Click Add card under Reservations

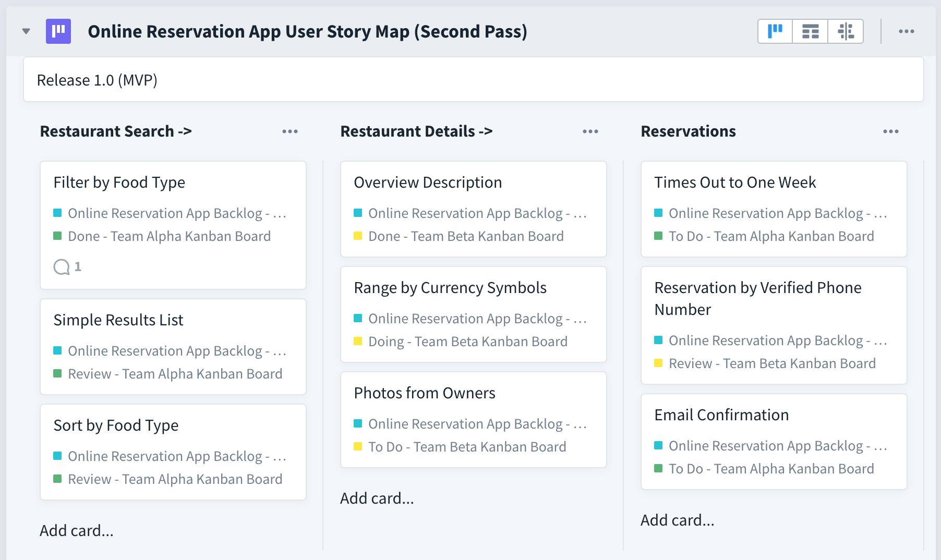tap(677, 520)
